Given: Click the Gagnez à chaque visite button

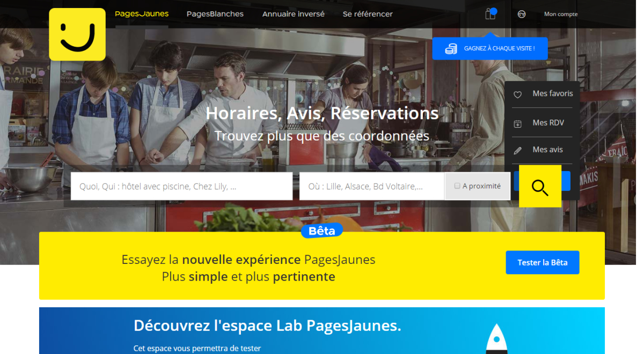Looking at the screenshot, I should click(x=490, y=49).
